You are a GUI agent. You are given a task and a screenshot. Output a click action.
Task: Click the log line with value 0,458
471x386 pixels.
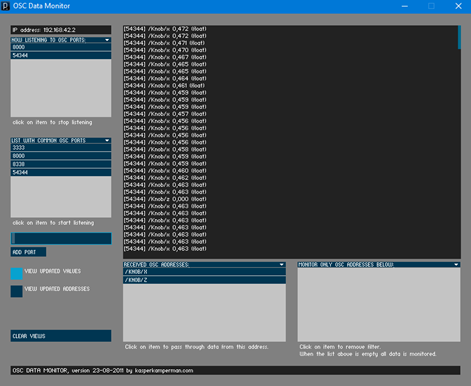(165, 149)
